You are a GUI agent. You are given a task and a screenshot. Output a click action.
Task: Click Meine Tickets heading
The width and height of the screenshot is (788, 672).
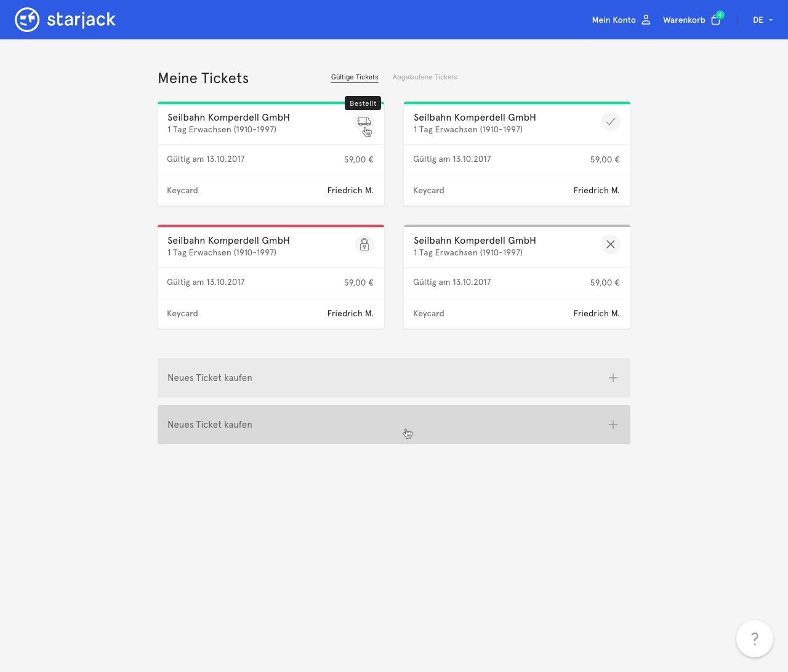click(x=203, y=78)
